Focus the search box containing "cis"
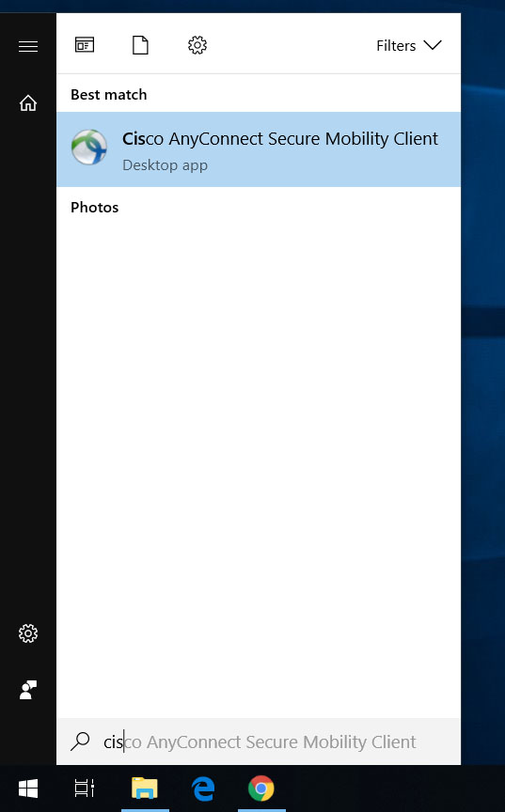This screenshot has height=812, width=505. [259, 742]
